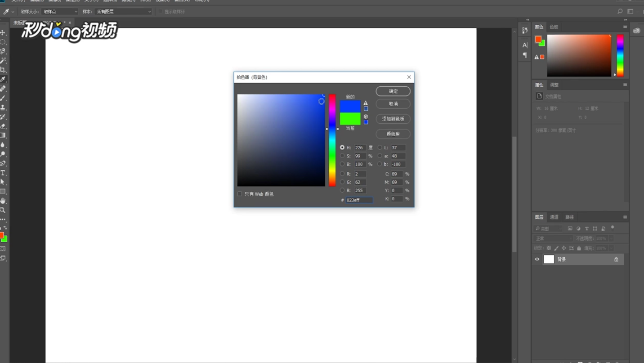This screenshot has height=363, width=644.
Task: Select the Path Selection tool
Action: pyautogui.click(x=3, y=182)
